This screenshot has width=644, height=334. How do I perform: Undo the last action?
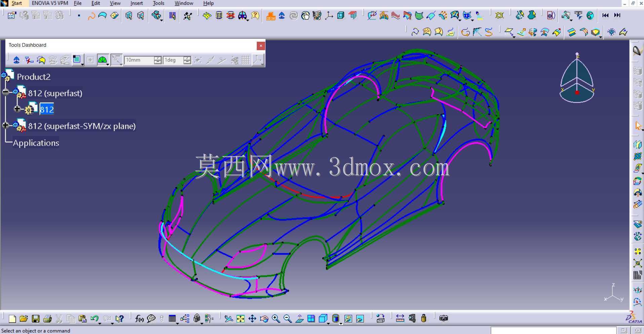coord(94,318)
